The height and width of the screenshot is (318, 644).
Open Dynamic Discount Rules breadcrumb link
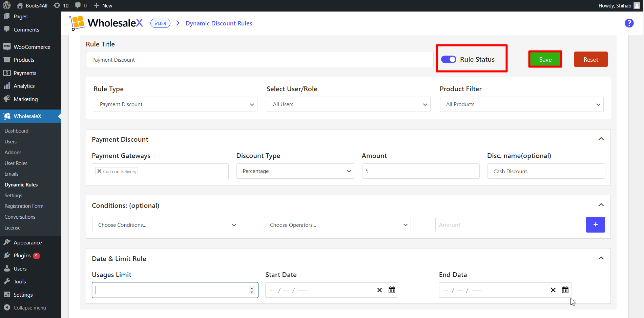point(219,23)
